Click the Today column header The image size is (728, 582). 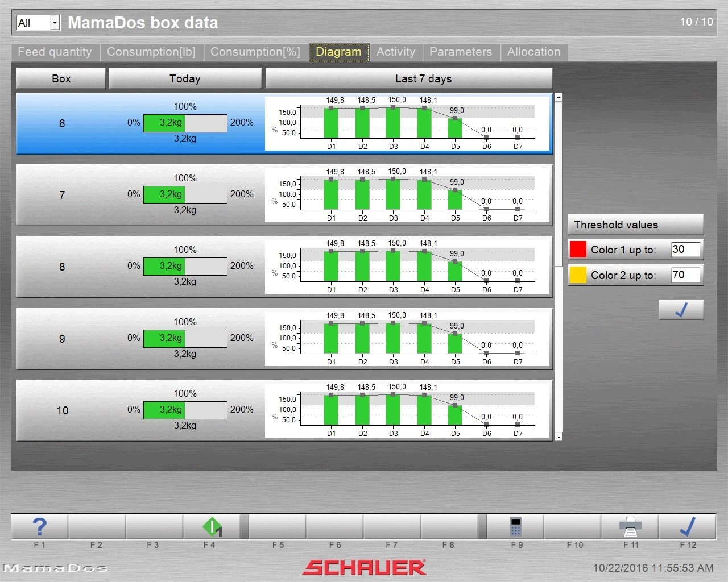(x=185, y=78)
